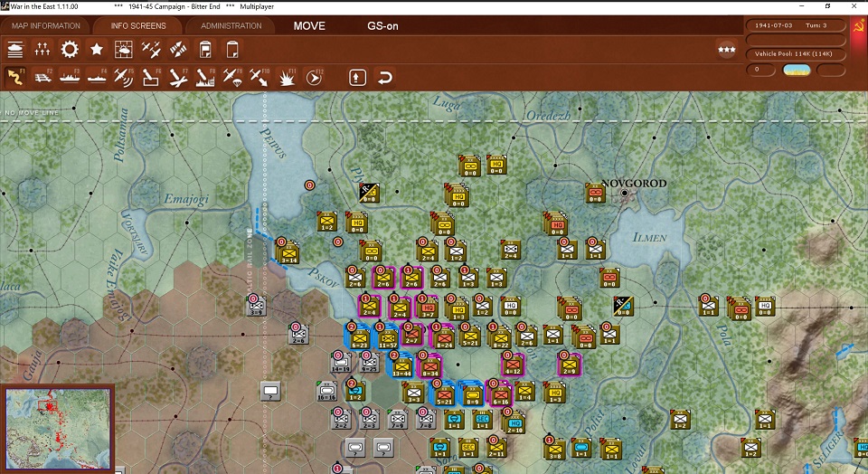Select the unit counter labeled 8=22

(x=500, y=337)
